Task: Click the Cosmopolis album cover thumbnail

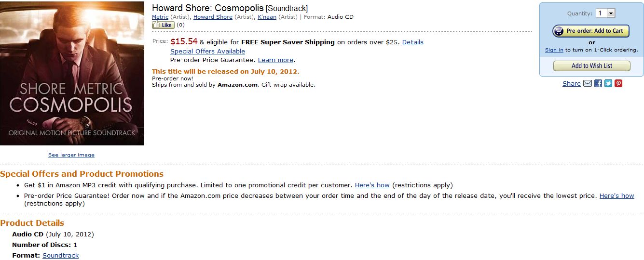Action: pyautogui.click(x=72, y=73)
